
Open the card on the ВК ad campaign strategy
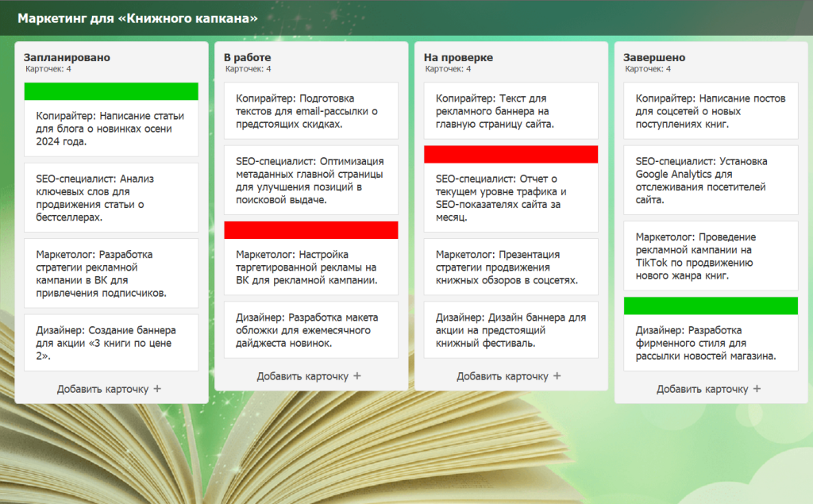click(x=111, y=273)
